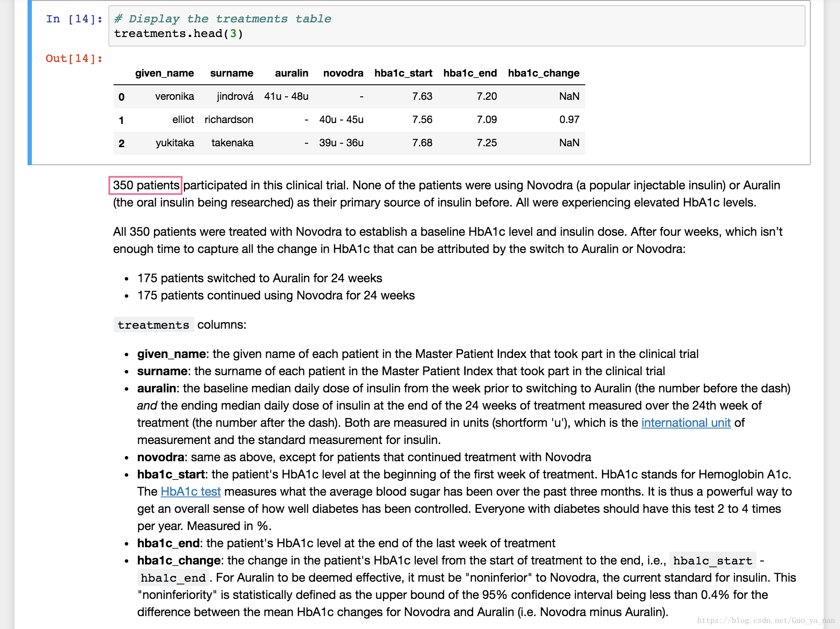The image size is (840, 629).
Task: Open the HbA1c test link
Action: tap(191, 492)
